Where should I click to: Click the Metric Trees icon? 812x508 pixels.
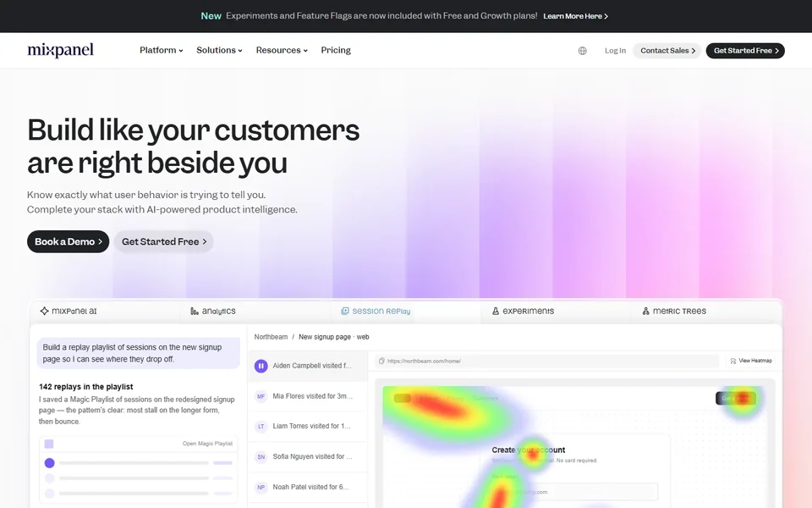tap(645, 311)
